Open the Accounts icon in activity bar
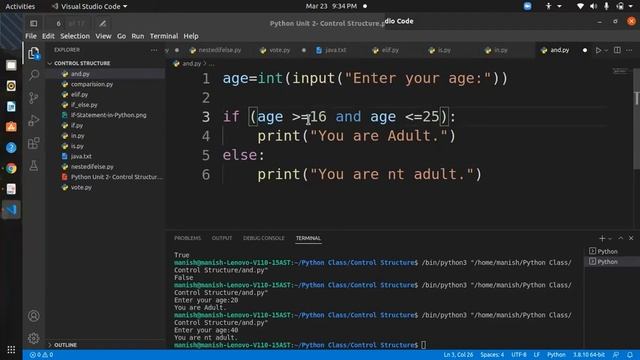 (x=34, y=316)
